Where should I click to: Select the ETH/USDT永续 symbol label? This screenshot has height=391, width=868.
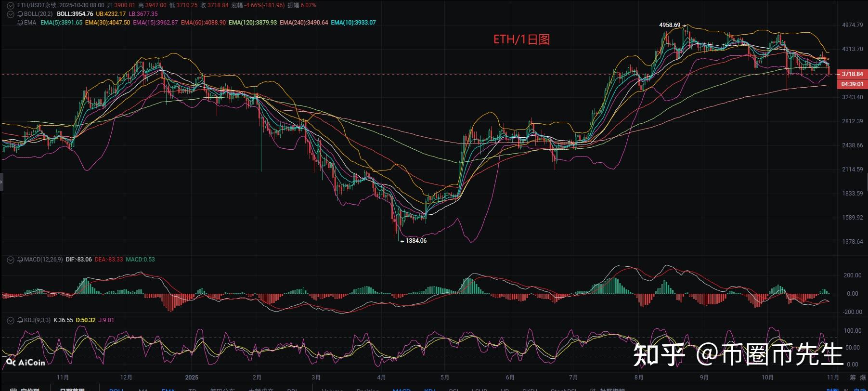(x=37, y=5)
